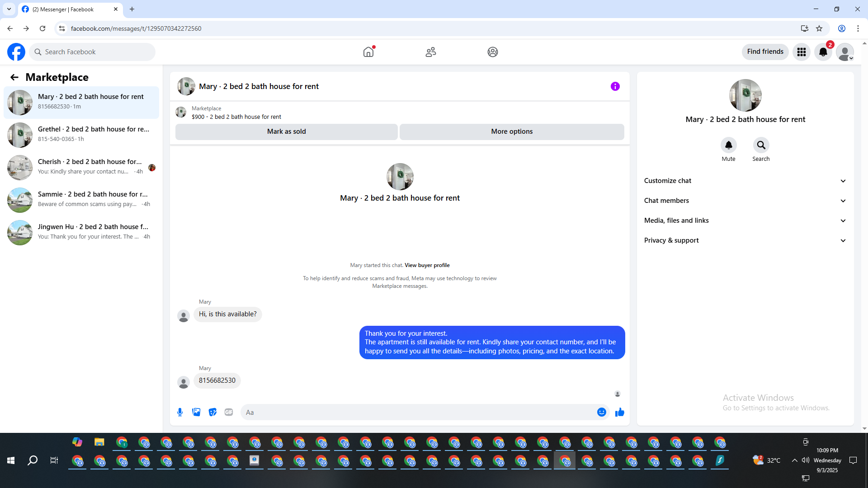The image size is (868, 488).
Task: Click the Find friends button
Action: click(x=765, y=52)
